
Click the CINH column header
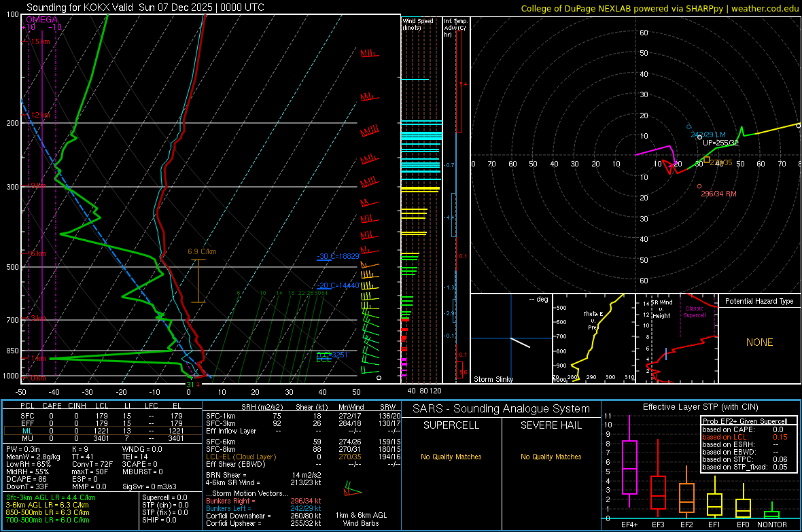click(77, 406)
